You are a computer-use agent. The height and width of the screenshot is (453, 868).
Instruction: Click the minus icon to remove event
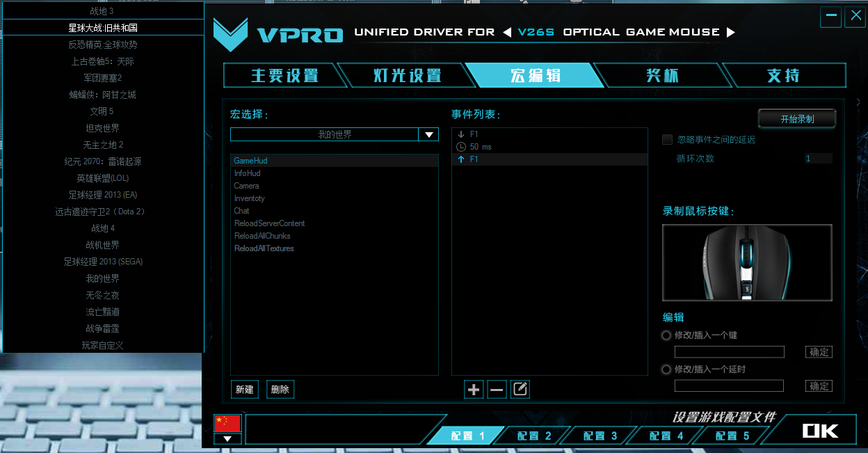click(x=497, y=390)
